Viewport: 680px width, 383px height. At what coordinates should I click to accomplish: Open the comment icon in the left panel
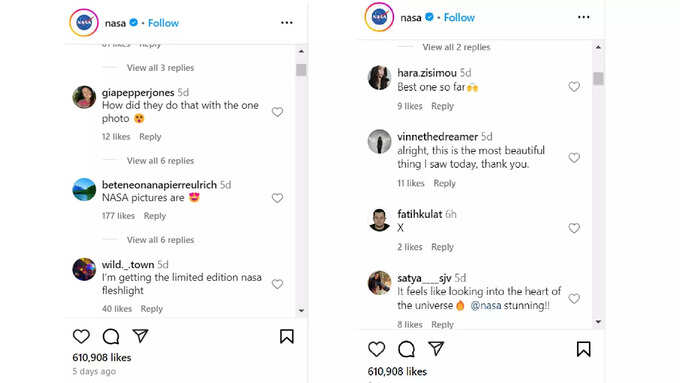(111, 336)
